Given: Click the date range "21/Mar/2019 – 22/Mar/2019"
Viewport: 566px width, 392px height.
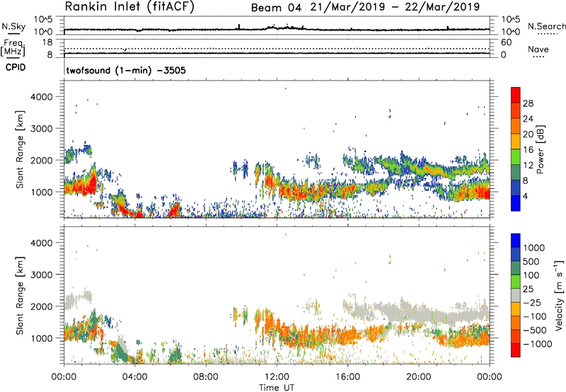Looking at the screenshot, I should 395,7.
